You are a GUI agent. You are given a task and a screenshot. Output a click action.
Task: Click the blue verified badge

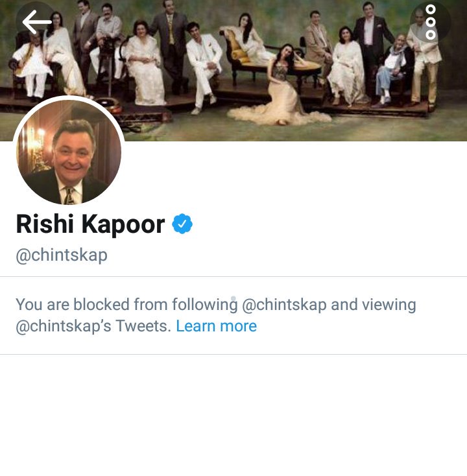pyautogui.click(x=182, y=224)
